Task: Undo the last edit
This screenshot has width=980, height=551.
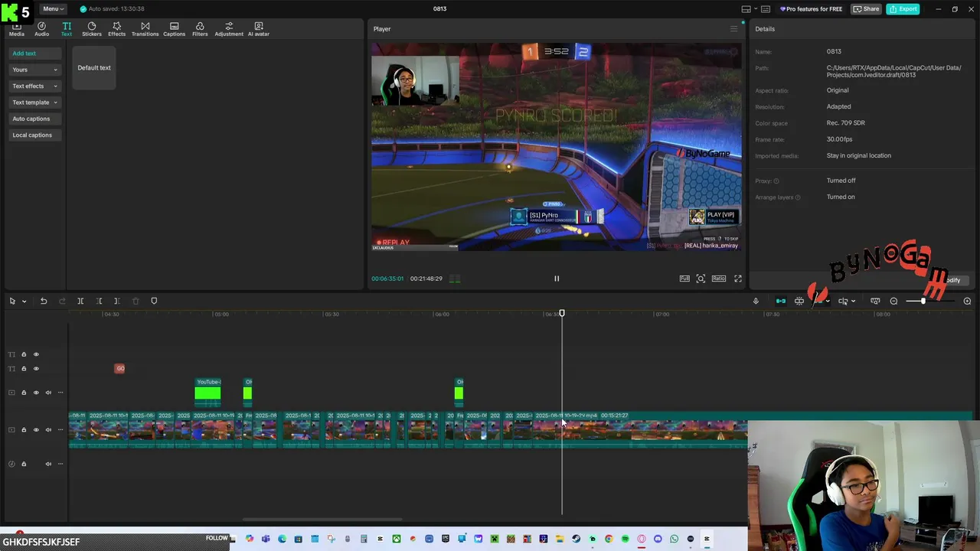Action: tap(44, 301)
